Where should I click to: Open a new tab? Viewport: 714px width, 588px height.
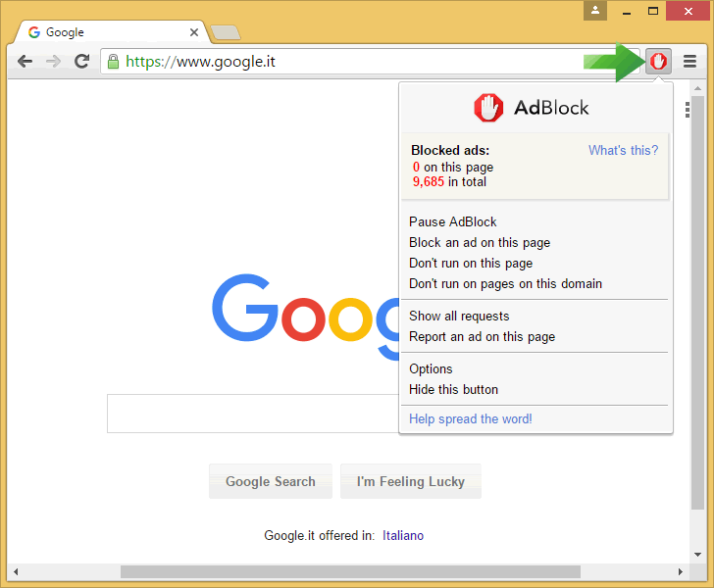(226, 32)
